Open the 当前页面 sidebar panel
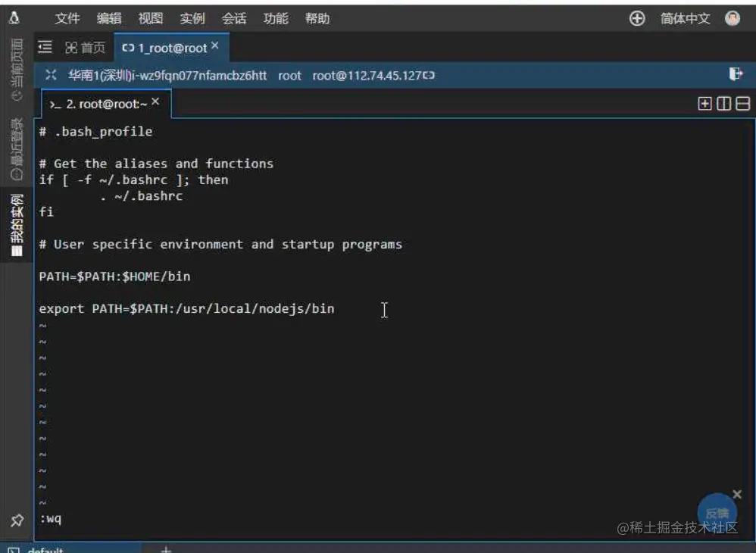Viewport: 756px width, 553px height. click(17, 70)
